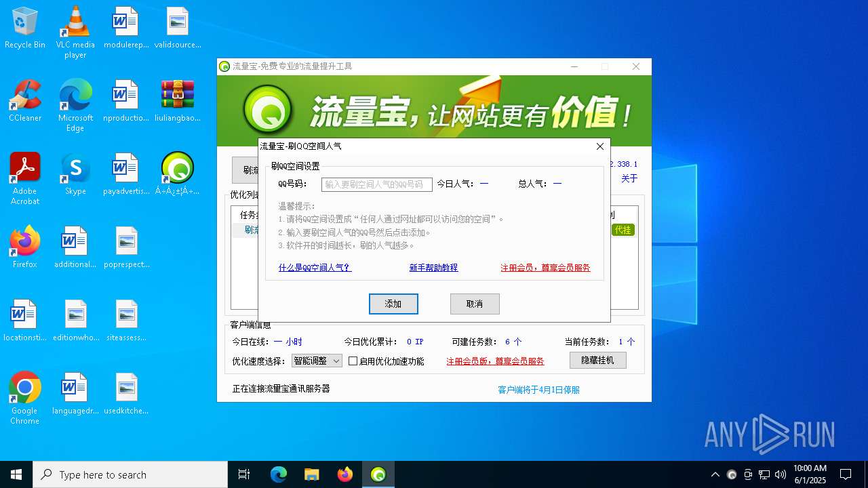Open the liuliangbao WinRAR archive

tap(178, 101)
